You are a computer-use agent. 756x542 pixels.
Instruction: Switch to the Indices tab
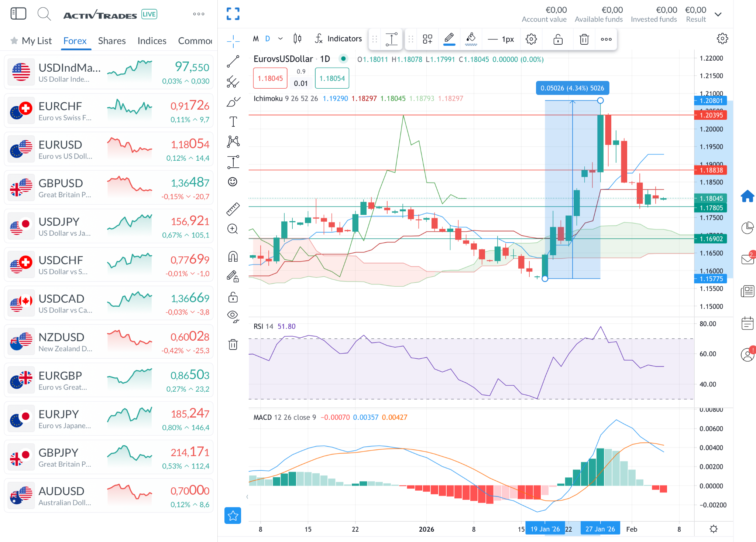point(152,41)
